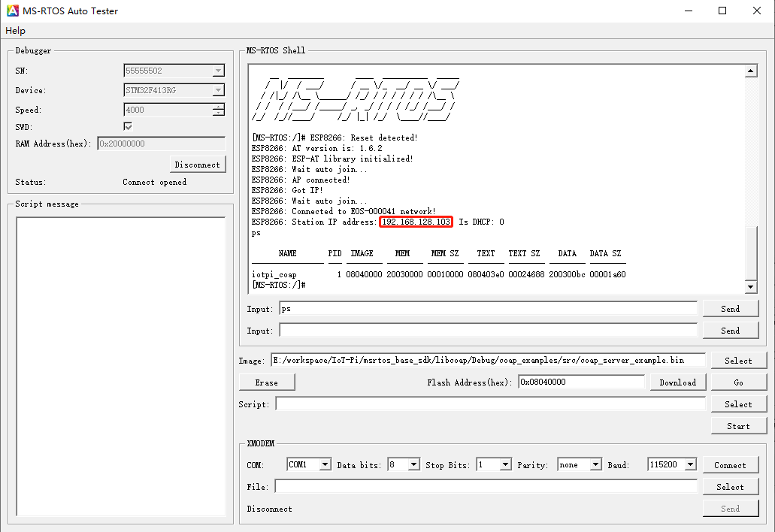Click the Download button
The height and width of the screenshot is (532, 775).
click(x=677, y=382)
